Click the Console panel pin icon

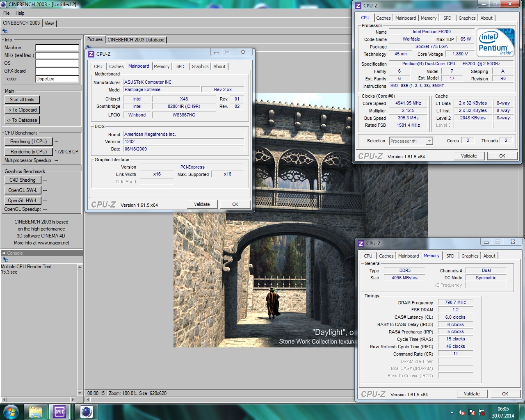click(5, 260)
